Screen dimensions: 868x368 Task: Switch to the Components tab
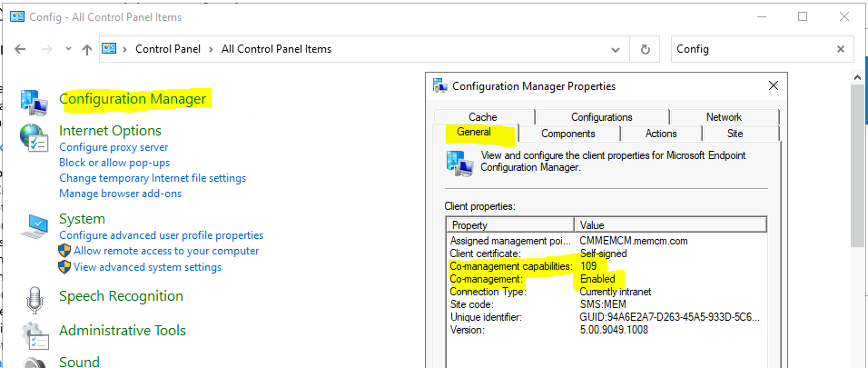pyautogui.click(x=568, y=134)
